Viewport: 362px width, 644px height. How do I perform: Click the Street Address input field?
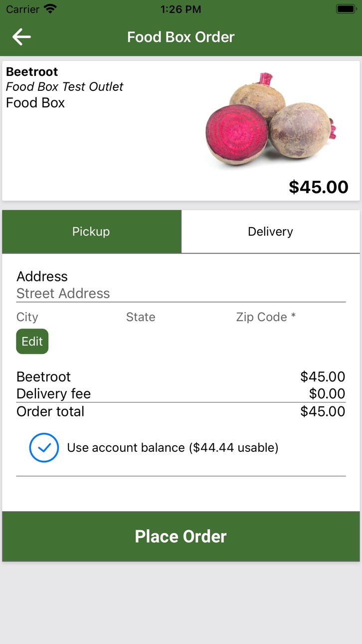[x=181, y=294]
